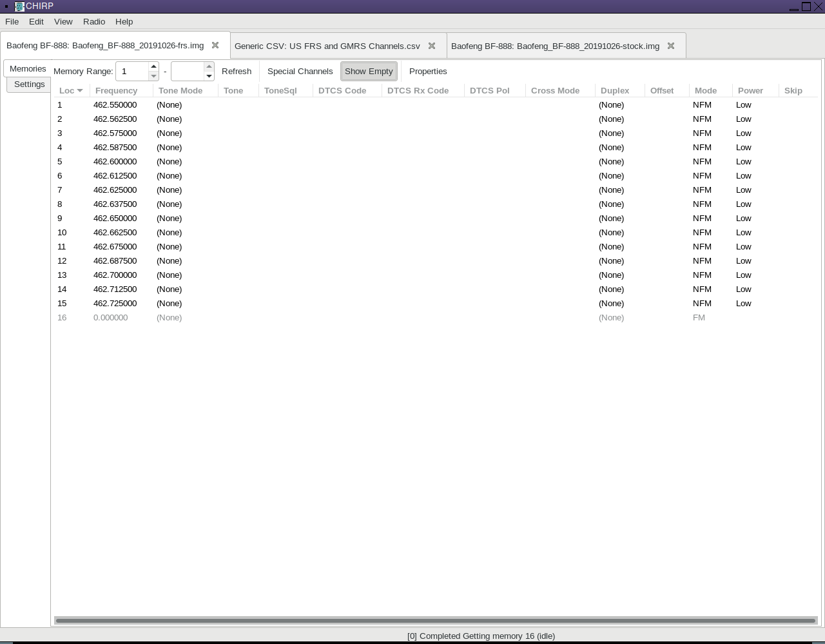Open the window menu dot in title bar

point(6,6)
